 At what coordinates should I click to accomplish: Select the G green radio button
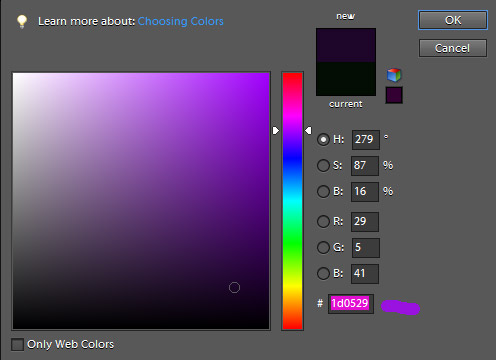click(x=323, y=247)
